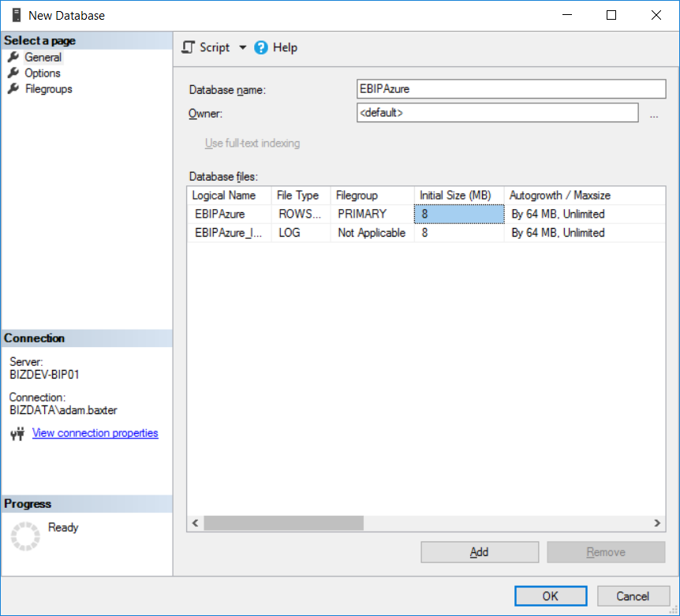Image resolution: width=680 pixels, height=616 pixels.
Task: Click the Logical Name column header
Action: point(230,196)
